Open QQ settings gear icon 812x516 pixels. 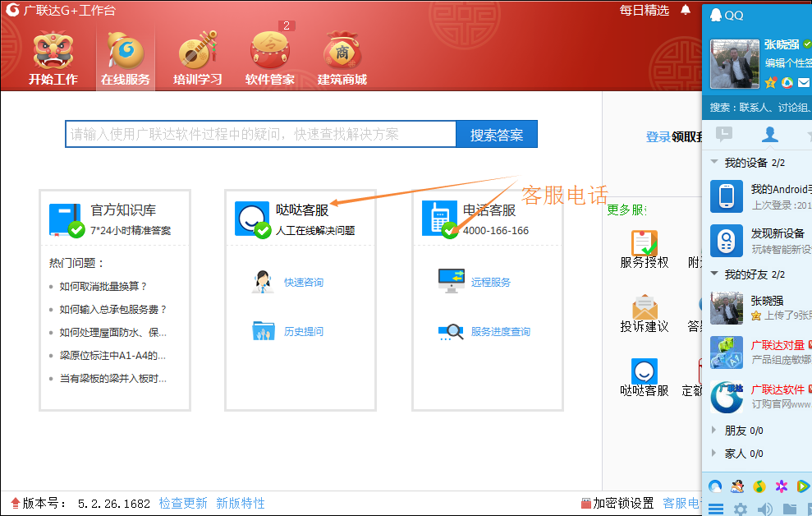pyautogui.click(x=741, y=509)
